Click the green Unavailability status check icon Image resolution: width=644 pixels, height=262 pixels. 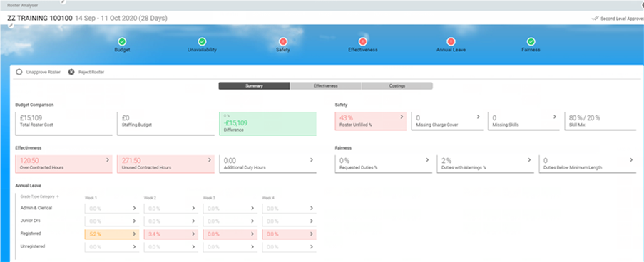202,41
